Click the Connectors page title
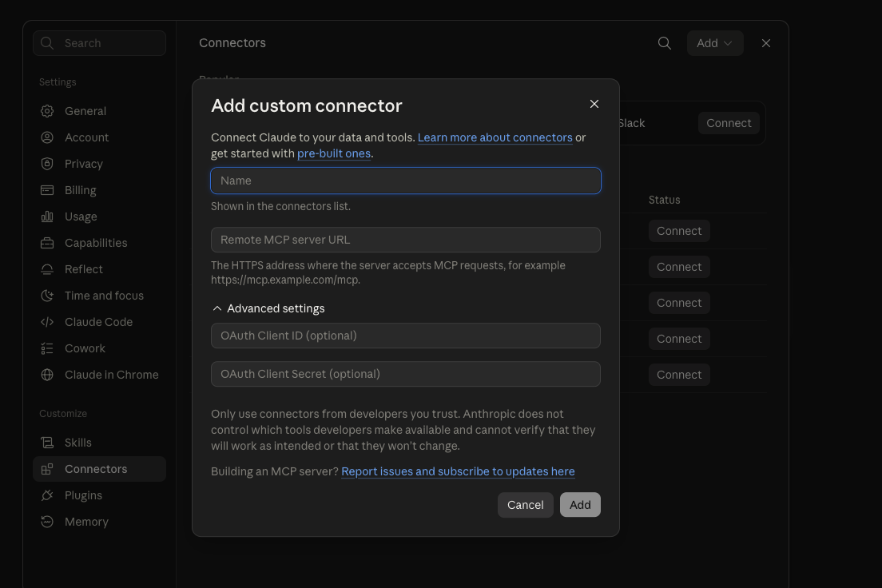Viewport: 882px width, 588px height. pyautogui.click(x=232, y=43)
